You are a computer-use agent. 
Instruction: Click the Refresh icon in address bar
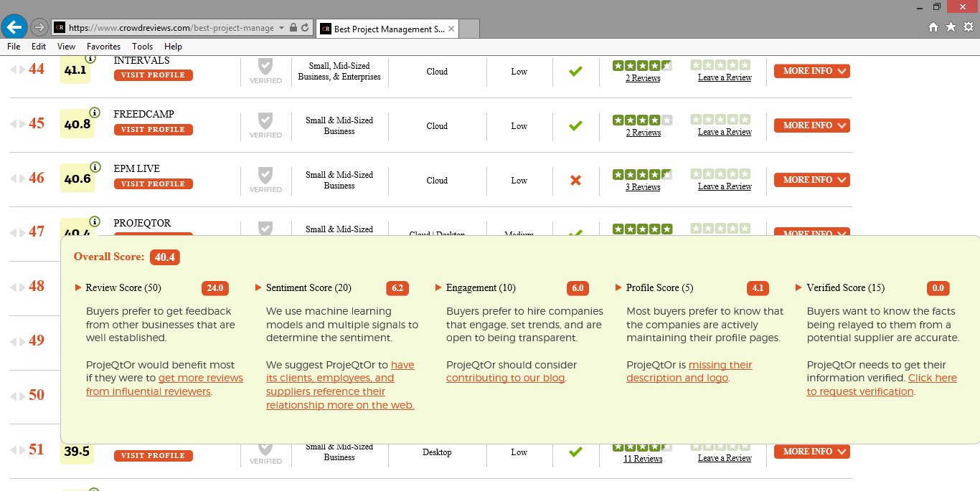tap(305, 28)
